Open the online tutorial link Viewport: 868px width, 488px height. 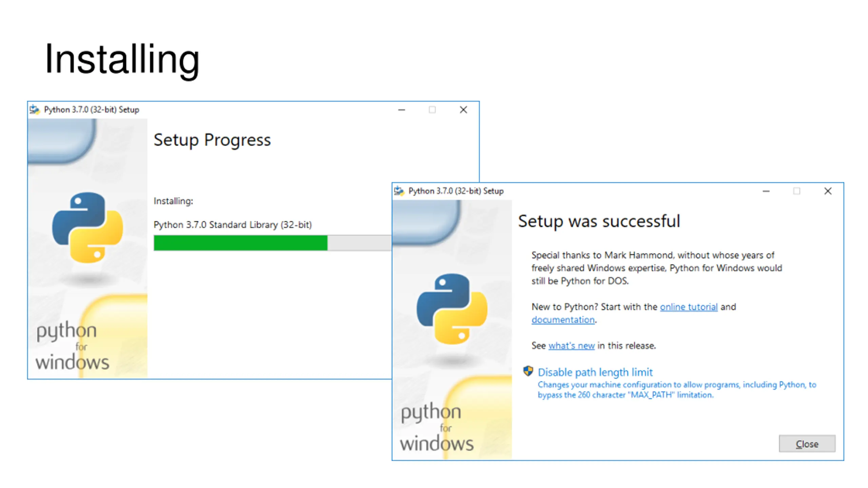(689, 307)
